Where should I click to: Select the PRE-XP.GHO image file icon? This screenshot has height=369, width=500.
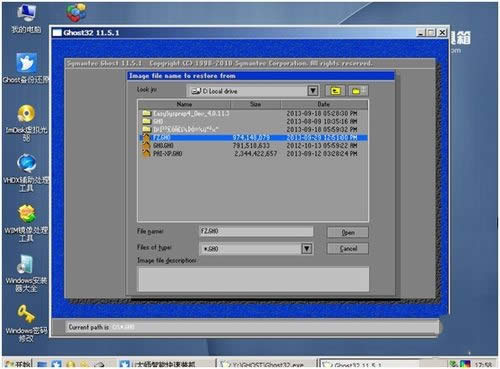(146, 153)
